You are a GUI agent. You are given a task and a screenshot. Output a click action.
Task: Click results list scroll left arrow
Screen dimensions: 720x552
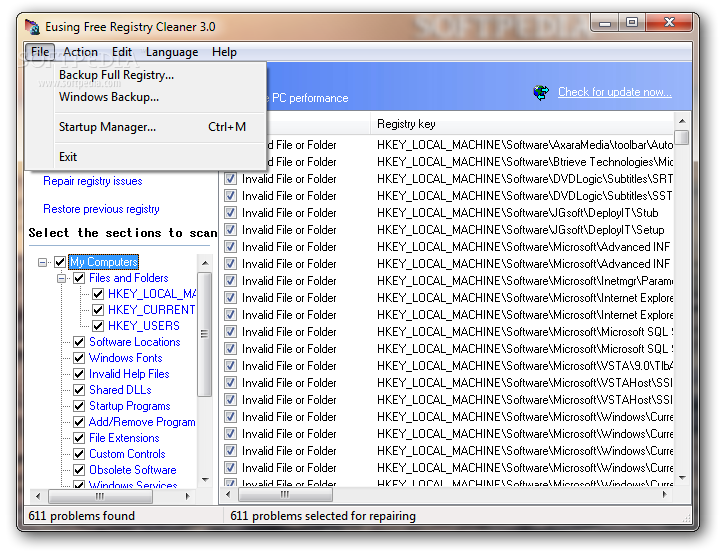(x=228, y=495)
